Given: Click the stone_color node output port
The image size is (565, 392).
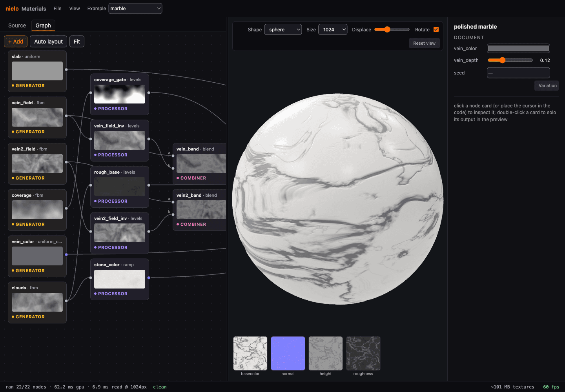Looking at the screenshot, I should 149,278.
